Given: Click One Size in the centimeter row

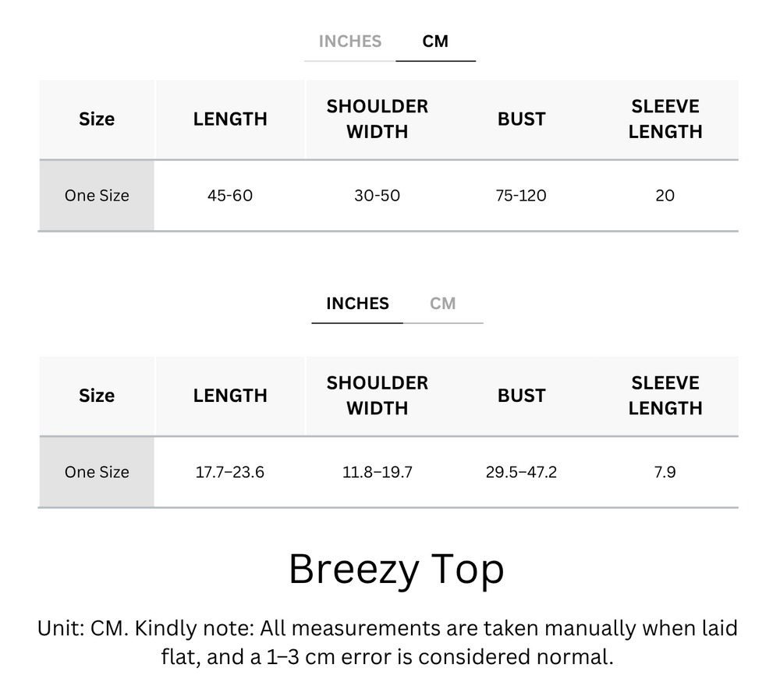Looking at the screenshot, I should (97, 195).
